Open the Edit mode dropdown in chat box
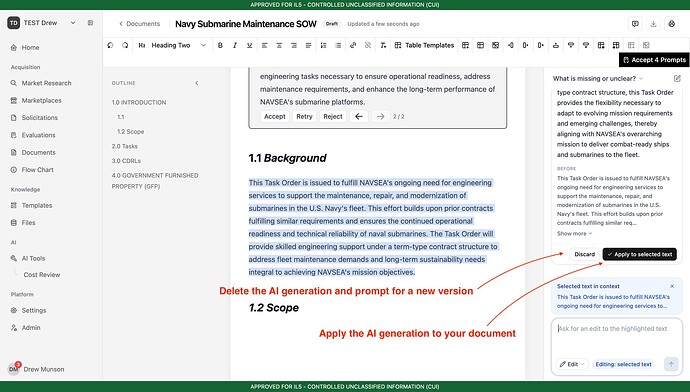Image resolution: width=690 pixels, height=392 pixels. tap(572, 364)
